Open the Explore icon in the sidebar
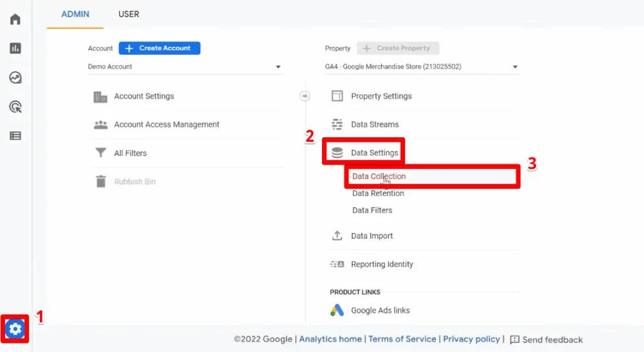The image size is (644, 352). pos(15,77)
